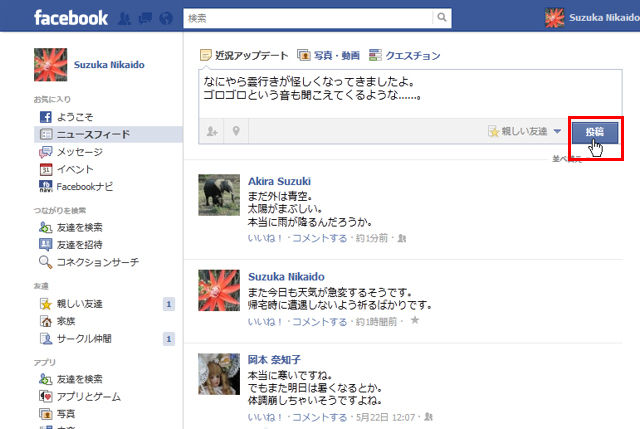
Task: Select 近況アップデート tab
Action: [244, 55]
